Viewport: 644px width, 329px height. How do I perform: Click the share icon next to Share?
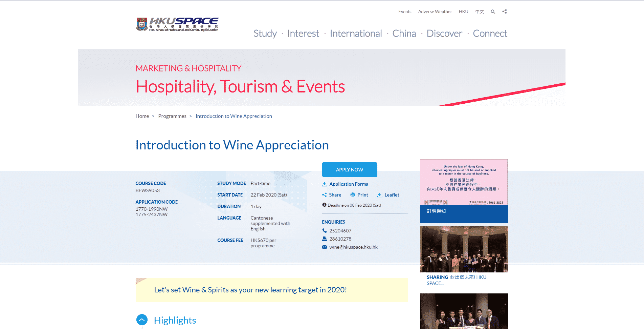coord(325,195)
